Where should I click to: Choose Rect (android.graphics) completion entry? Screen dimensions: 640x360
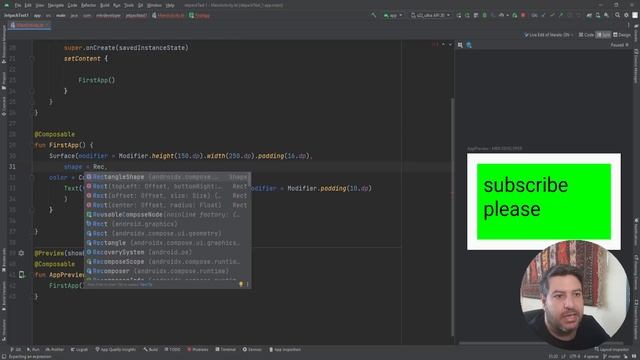[167, 224]
